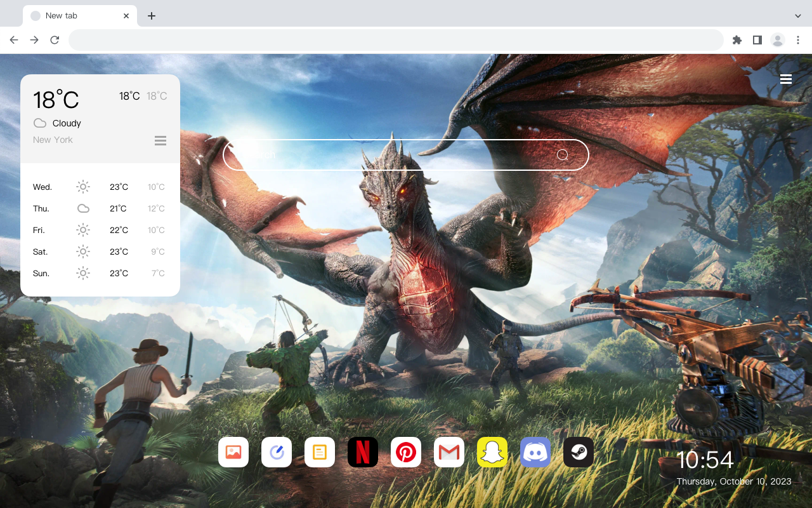Go forward to next page
Screen dimensions: 812x508
[34, 40]
